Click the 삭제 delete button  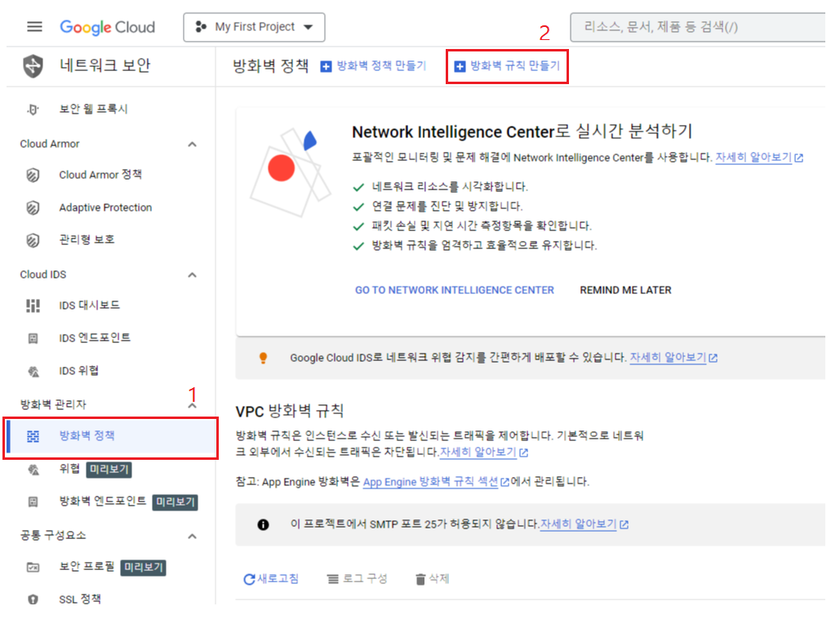pyautogui.click(x=432, y=579)
